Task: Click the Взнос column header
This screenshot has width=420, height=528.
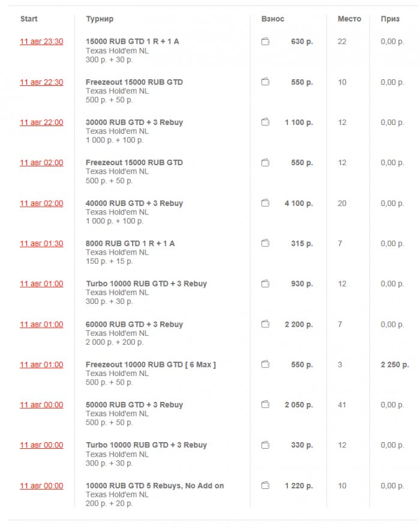Action: [273, 19]
